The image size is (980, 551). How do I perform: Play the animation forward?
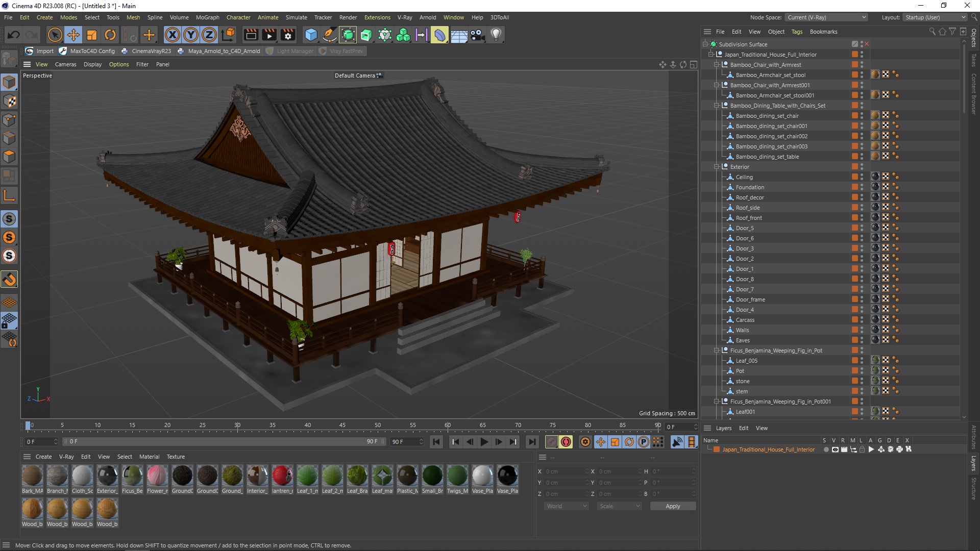[484, 442]
